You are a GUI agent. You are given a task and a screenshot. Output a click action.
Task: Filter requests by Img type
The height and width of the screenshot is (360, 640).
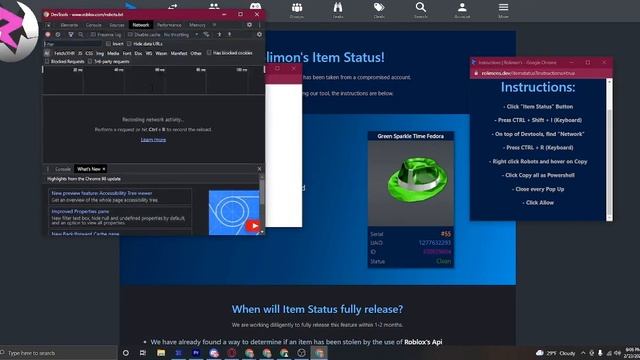[100, 53]
